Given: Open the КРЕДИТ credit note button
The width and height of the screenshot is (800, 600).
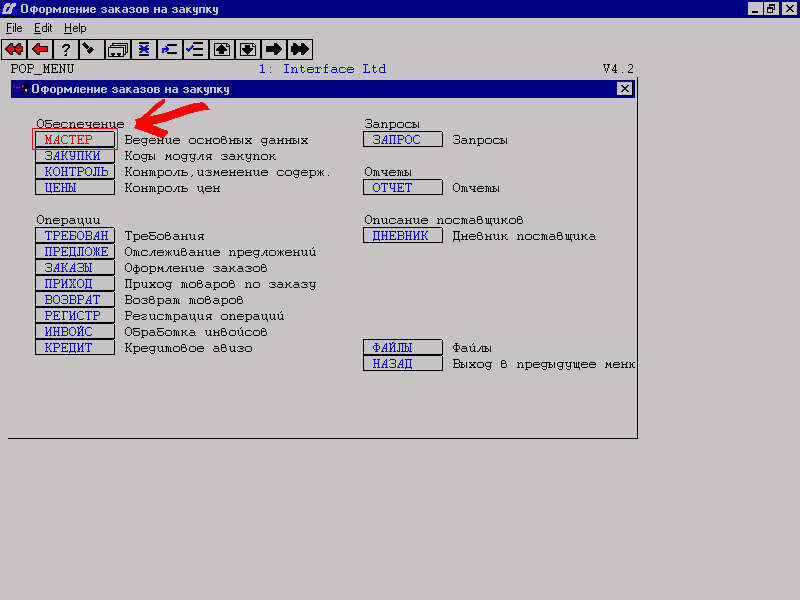Looking at the screenshot, I should (75, 347).
